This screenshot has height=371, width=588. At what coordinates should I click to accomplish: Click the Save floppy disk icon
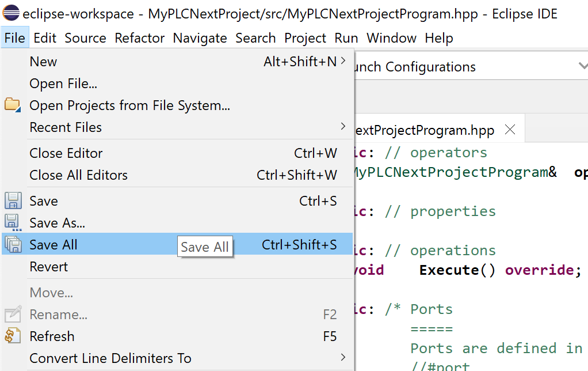13,200
